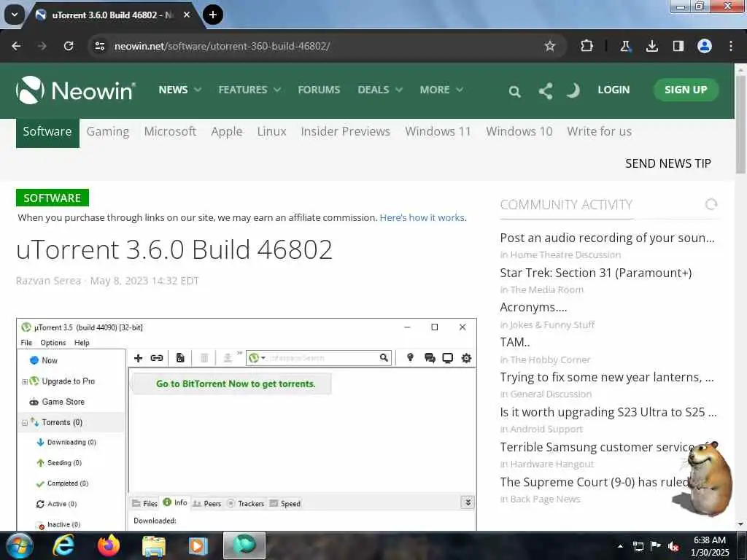Bookmark this page with the star icon
This screenshot has height=560, width=747.
click(550, 46)
